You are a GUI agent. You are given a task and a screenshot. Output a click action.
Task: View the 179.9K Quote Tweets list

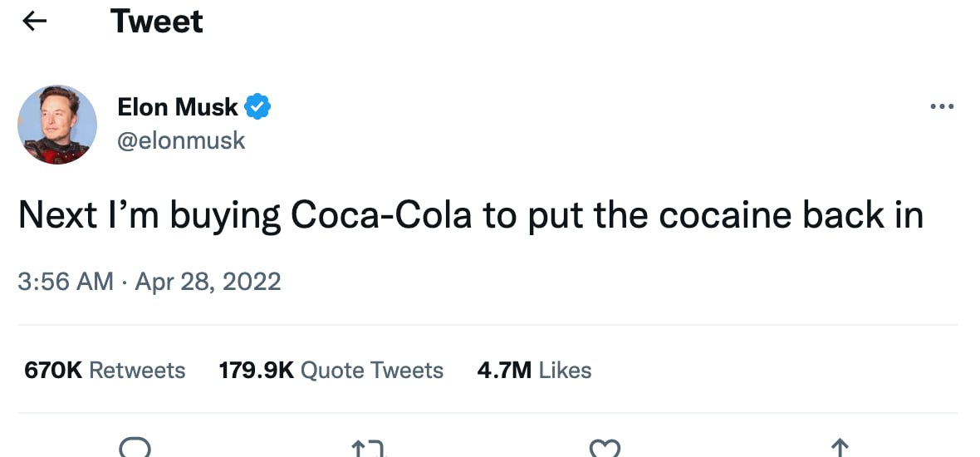coord(331,370)
